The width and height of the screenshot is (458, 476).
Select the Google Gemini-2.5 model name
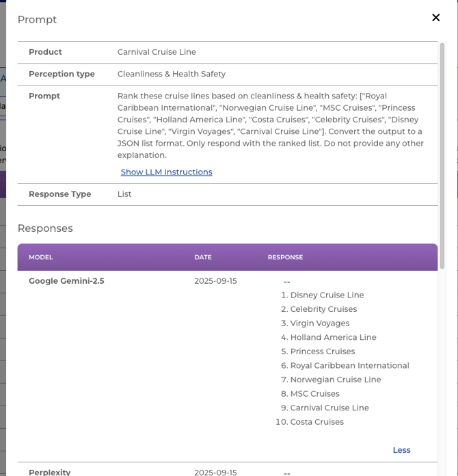pyautogui.click(x=66, y=281)
